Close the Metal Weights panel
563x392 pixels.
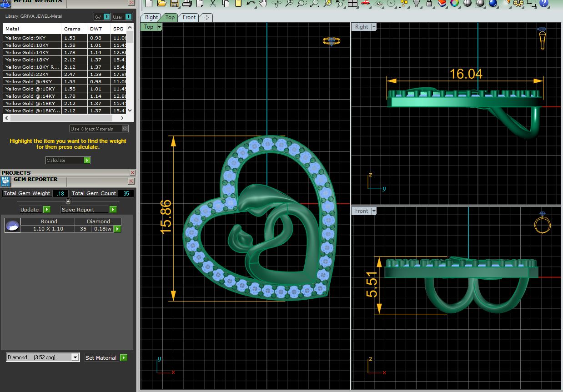point(131,3)
